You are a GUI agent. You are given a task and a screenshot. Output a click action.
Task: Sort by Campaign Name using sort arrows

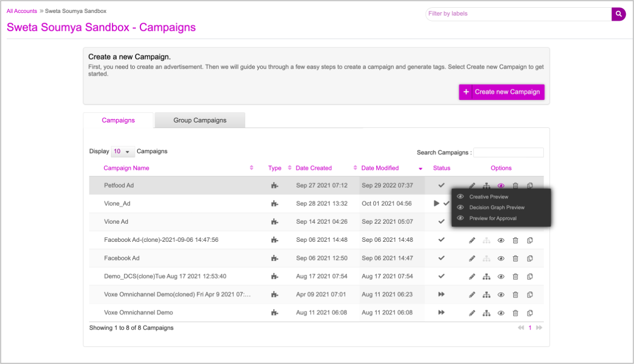251,168
